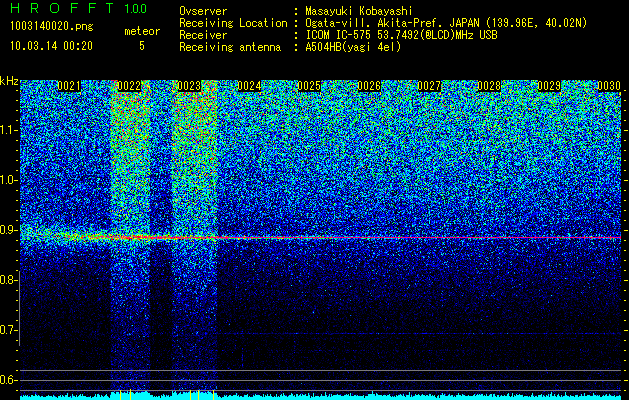Click the 0029 time marker label
Viewport: 629px width, 400px height.
[x=549, y=86]
